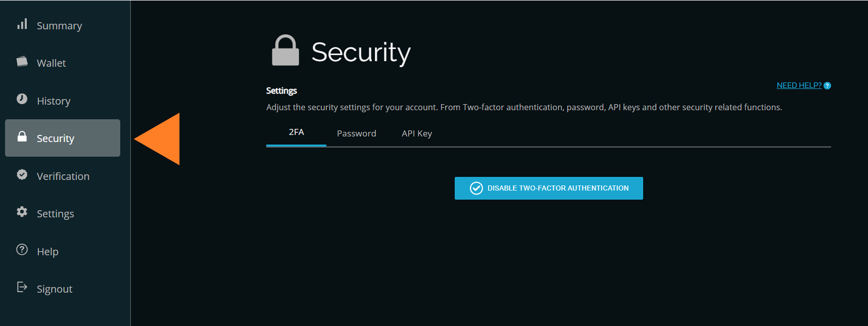Click the Settings gear icon
Viewport: 868px width, 326px height.
22,212
